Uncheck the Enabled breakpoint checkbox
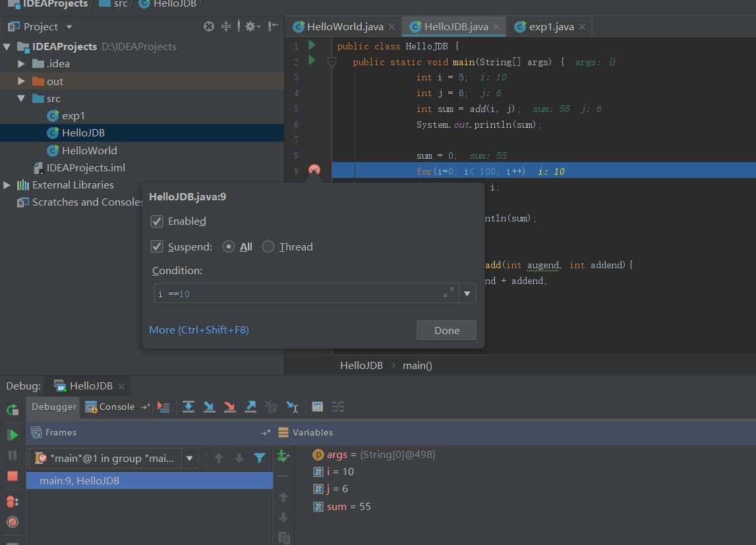The image size is (756, 545). pyautogui.click(x=157, y=221)
